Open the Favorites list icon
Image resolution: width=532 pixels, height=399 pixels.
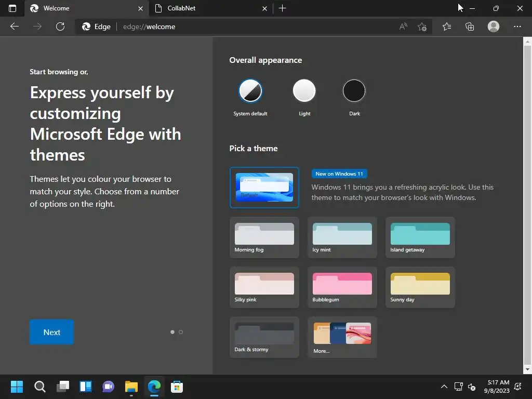click(447, 26)
